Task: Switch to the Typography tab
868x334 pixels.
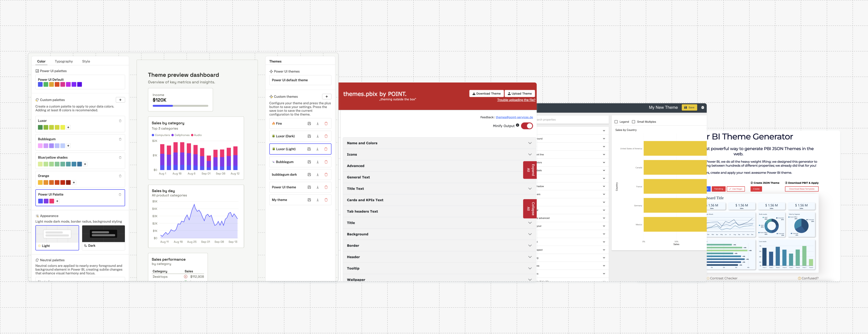Action: click(x=64, y=61)
